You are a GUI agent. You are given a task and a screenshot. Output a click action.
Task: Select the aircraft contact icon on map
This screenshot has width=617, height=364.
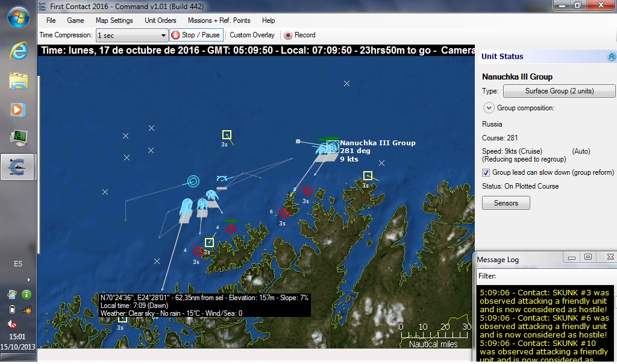click(x=222, y=178)
